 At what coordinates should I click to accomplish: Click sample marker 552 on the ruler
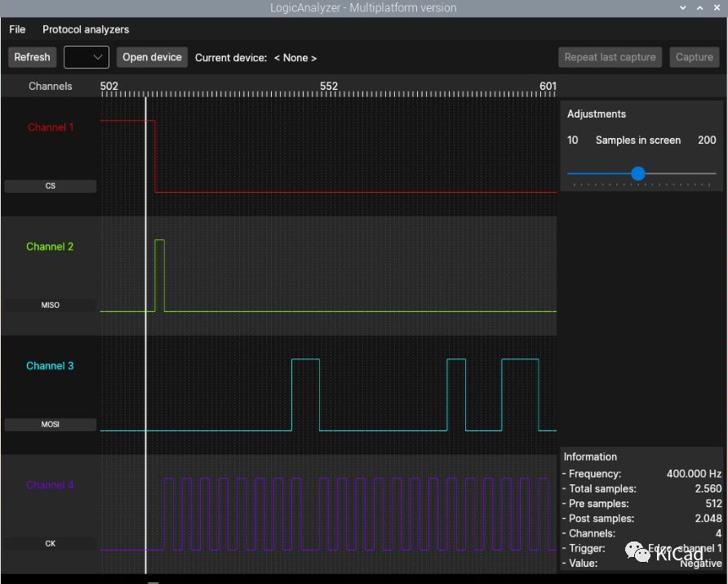[x=328, y=87]
